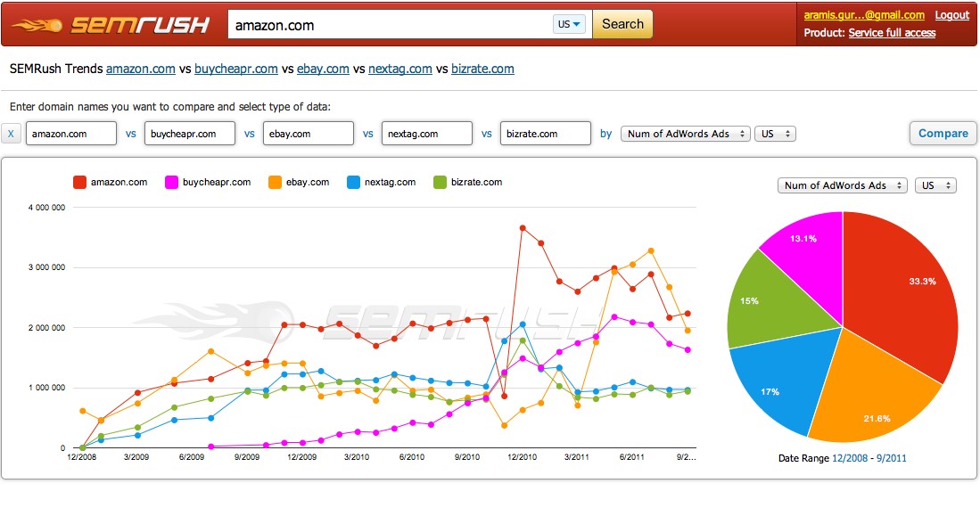The width and height of the screenshot is (980, 508).
Task: Remove amazon.com using the X button
Action: (11, 134)
